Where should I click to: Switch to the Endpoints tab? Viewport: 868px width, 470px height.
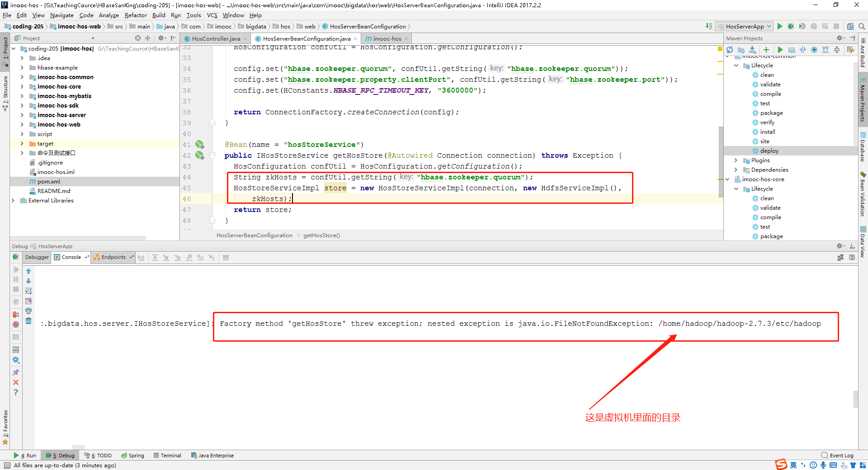point(113,257)
